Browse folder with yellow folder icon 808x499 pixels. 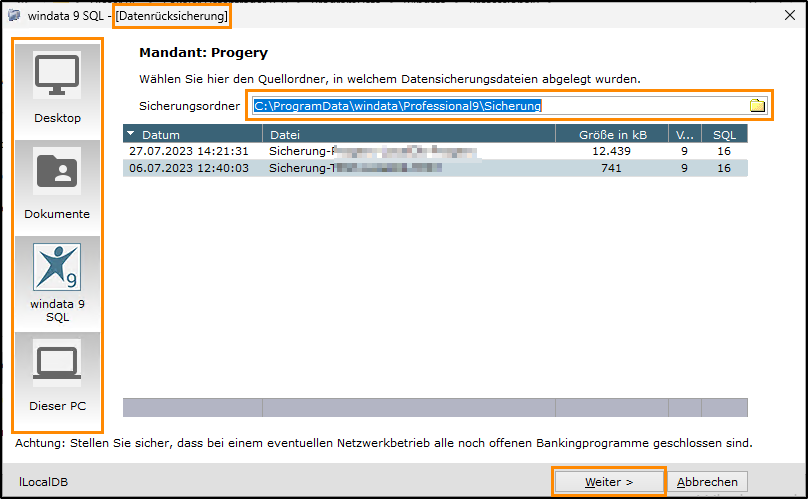757,106
